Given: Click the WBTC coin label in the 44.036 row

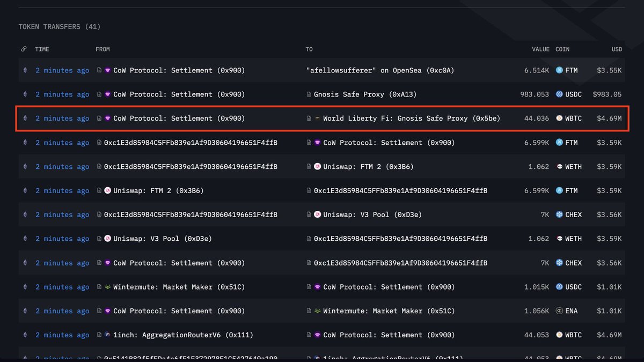Looking at the screenshot, I should pos(573,119).
